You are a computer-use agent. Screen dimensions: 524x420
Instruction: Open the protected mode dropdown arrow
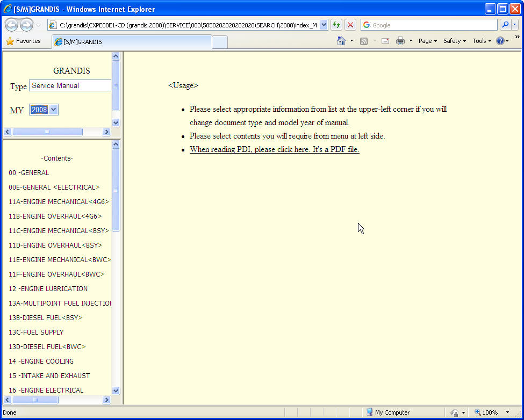pos(463,412)
